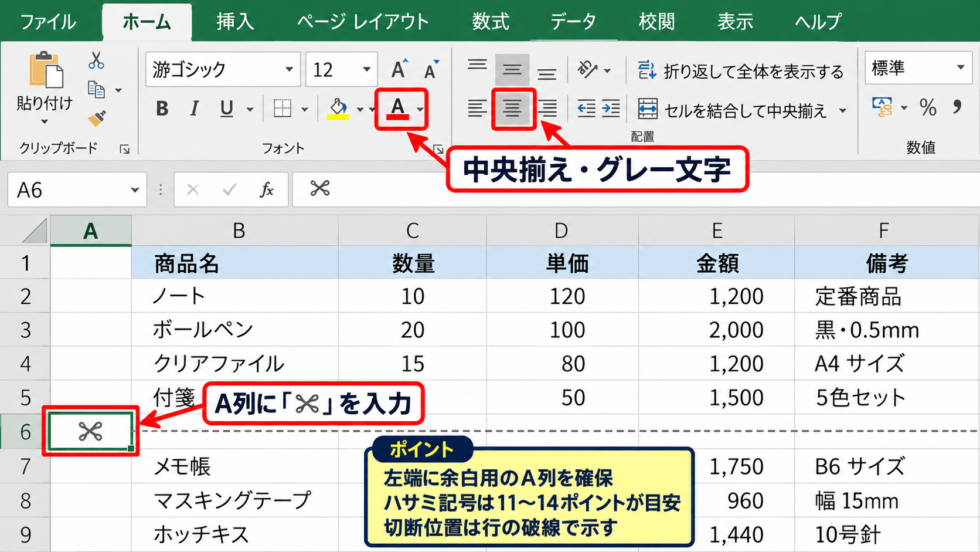This screenshot has width=980, height=552.
Task: Select the Format Painter brush icon
Action: 97,118
